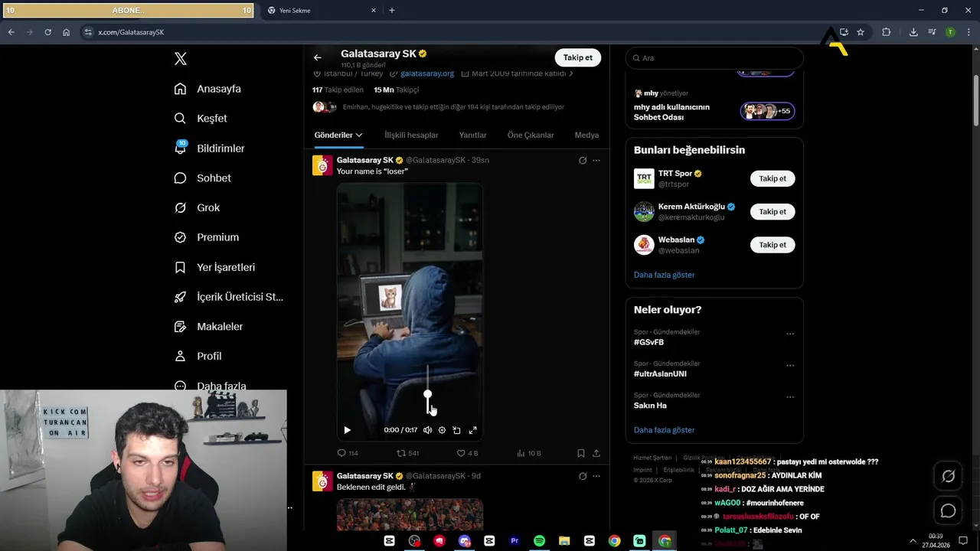Open Profil in the sidebar
Viewport: 980px width, 551px height.
198,356
